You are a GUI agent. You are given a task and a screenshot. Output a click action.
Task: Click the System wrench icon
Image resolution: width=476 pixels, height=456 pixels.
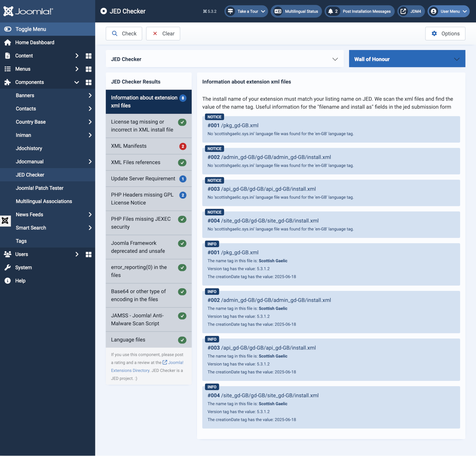(x=8, y=267)
